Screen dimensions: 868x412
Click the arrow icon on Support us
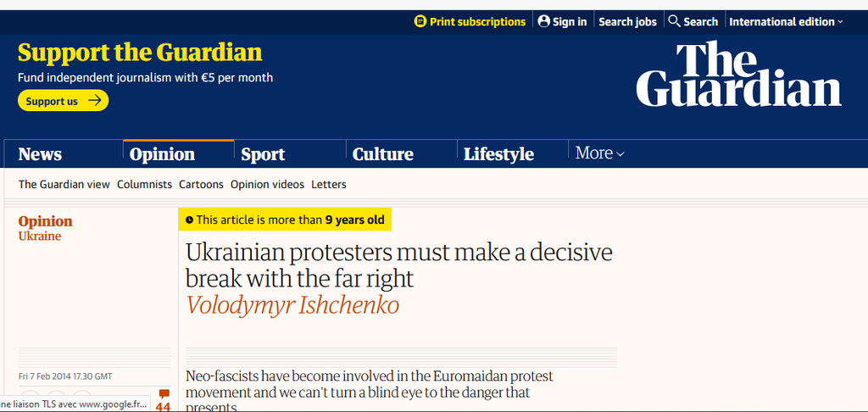pyautogui.click(x=95, y=101)
